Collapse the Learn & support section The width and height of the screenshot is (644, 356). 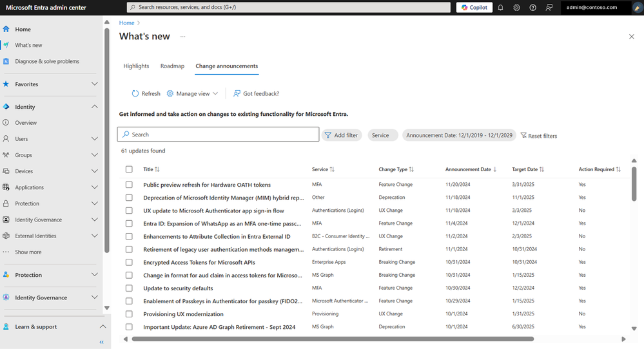tap(102, 327)
